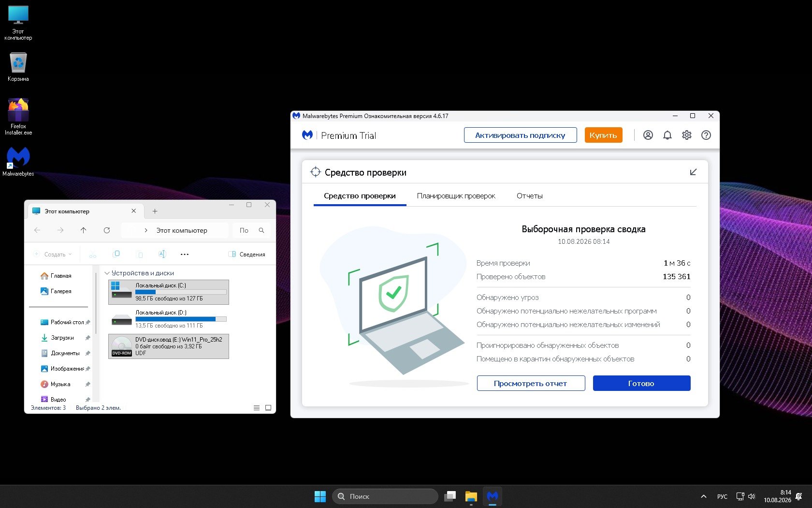This screenshot has height=508, width=812.
Task: Open the Windows Start menu
Action: [320, 496]
